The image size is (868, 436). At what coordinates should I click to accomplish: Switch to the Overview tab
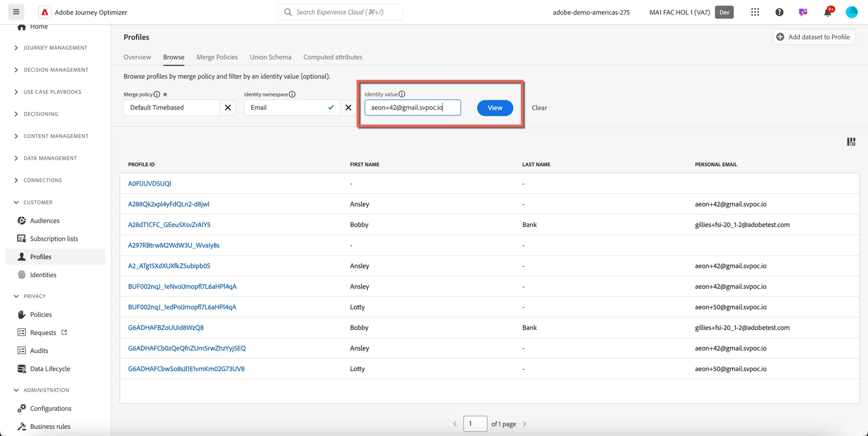[x=137, y=57]
